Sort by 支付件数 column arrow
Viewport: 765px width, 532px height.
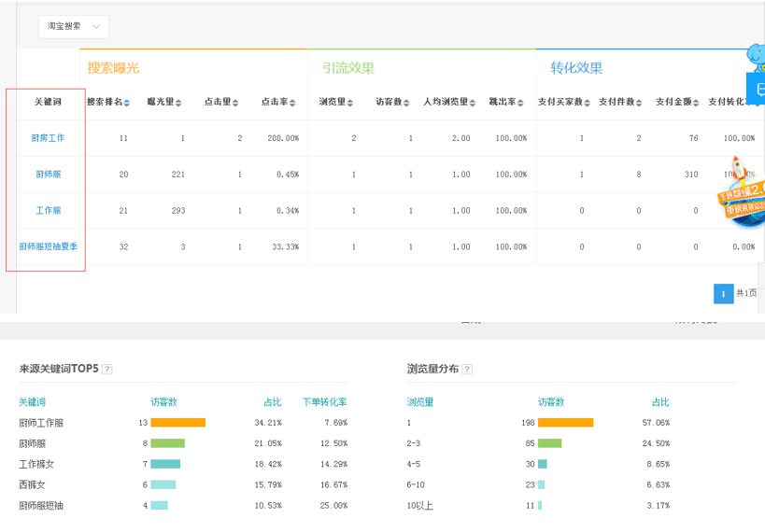[x=639, y=103]
